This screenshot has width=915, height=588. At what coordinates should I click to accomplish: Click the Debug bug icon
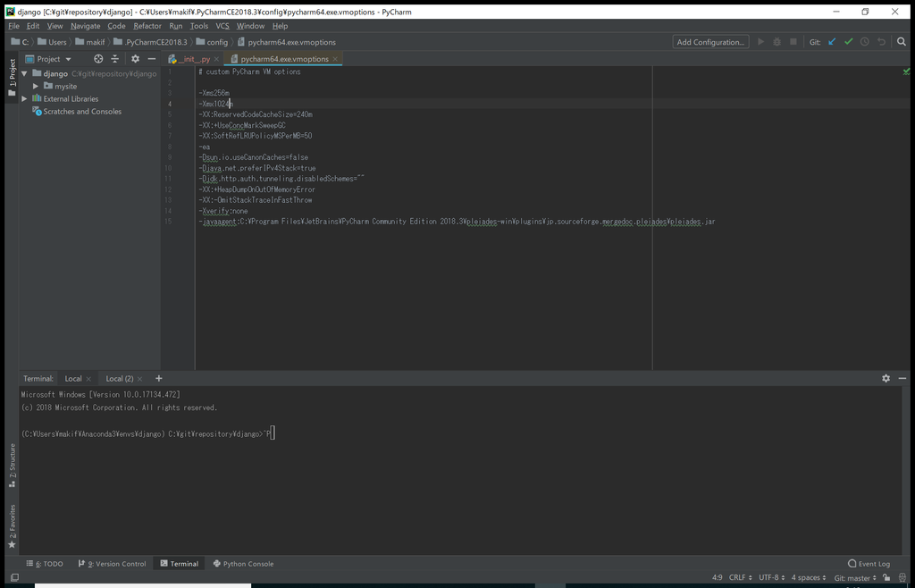click(x=776, y=42)
